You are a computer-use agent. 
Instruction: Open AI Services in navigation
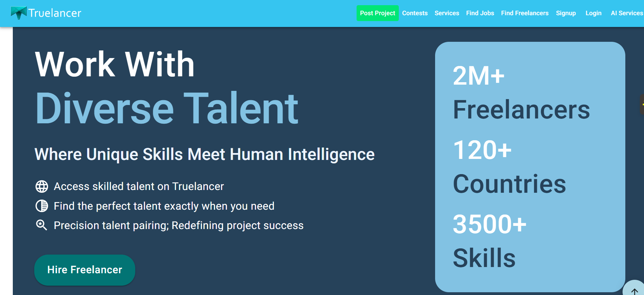coord(626,13)
